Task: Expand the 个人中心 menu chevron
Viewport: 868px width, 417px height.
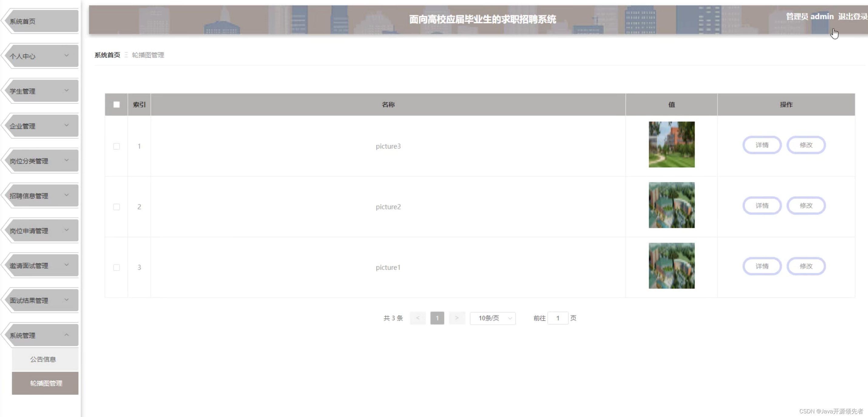Action: point(67,56)
